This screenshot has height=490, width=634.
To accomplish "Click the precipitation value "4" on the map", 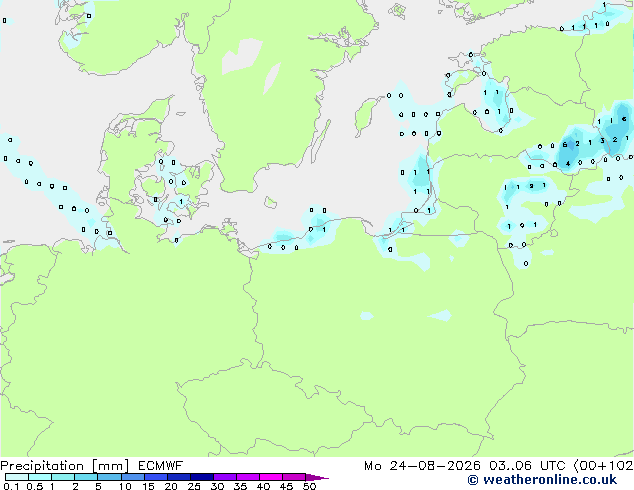I will (568, 164).
